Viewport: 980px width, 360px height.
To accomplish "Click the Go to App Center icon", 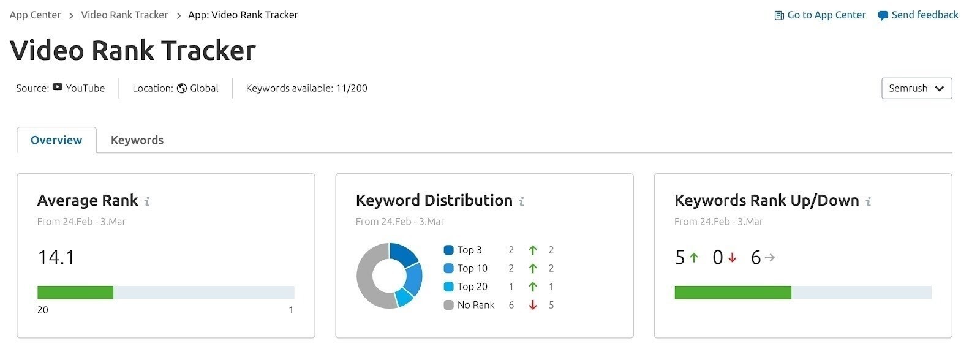I will (778, 15).
